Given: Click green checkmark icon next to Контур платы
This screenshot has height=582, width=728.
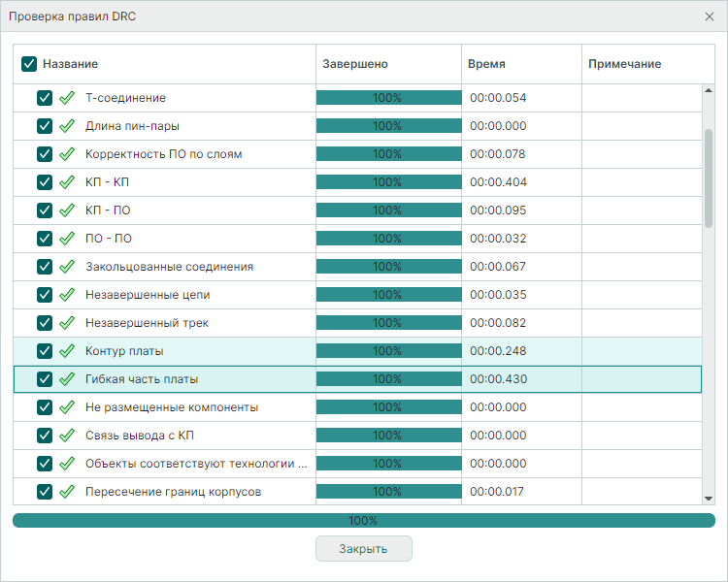Looking at the screenshot, I should 67,351.
